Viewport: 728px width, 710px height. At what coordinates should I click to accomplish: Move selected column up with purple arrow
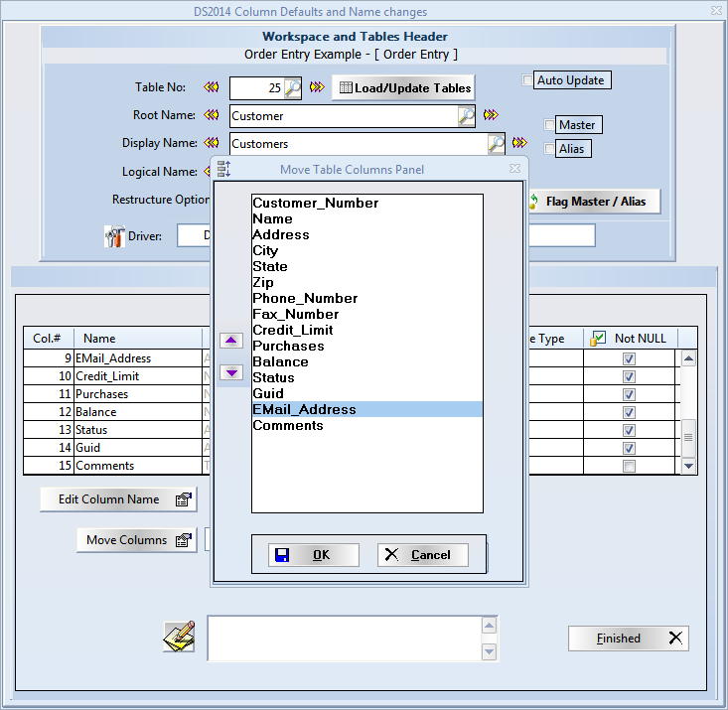coord(231,341)
